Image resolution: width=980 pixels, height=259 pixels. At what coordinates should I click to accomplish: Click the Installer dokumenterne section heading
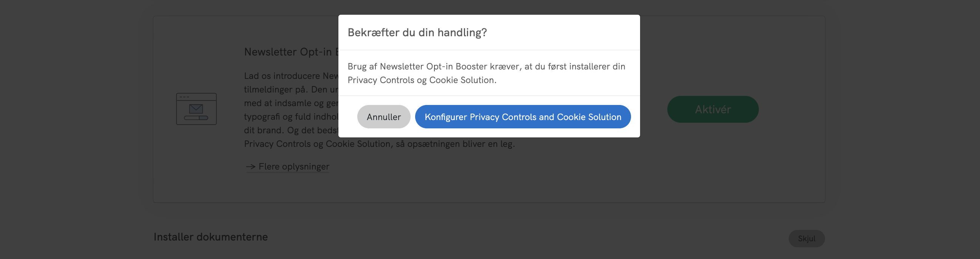(x=210, y=237)
